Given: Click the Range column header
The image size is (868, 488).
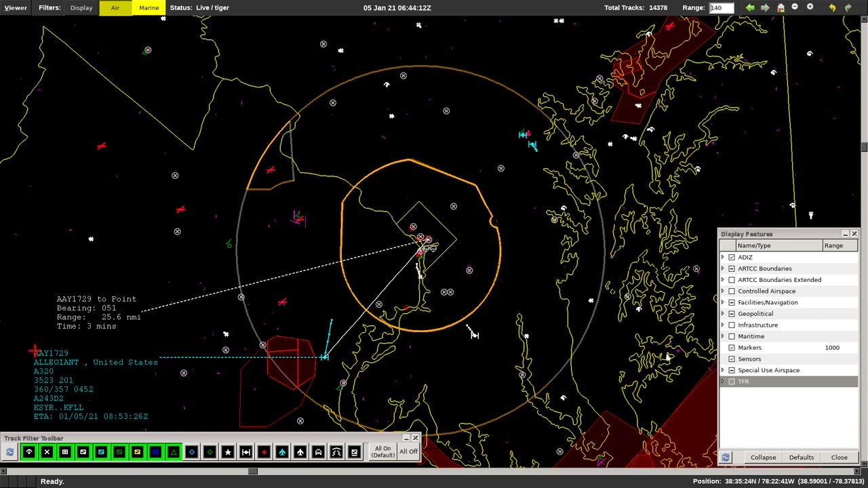Looking at the screenshot, I should (x=840, y=245).
